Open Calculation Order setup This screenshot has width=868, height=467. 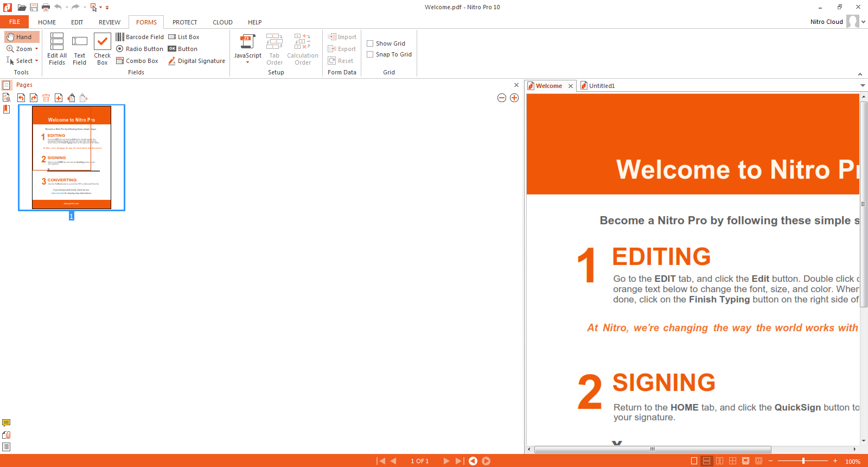coord(303,49)
